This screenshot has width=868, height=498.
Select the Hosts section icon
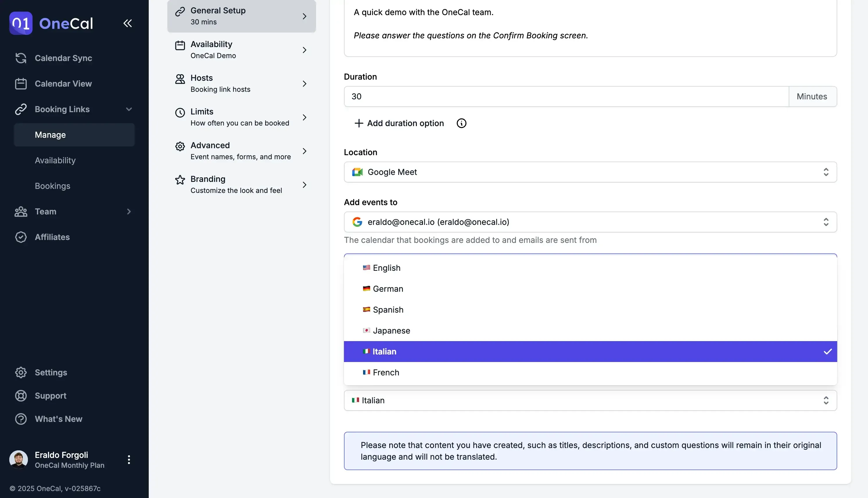click(180, 79)
